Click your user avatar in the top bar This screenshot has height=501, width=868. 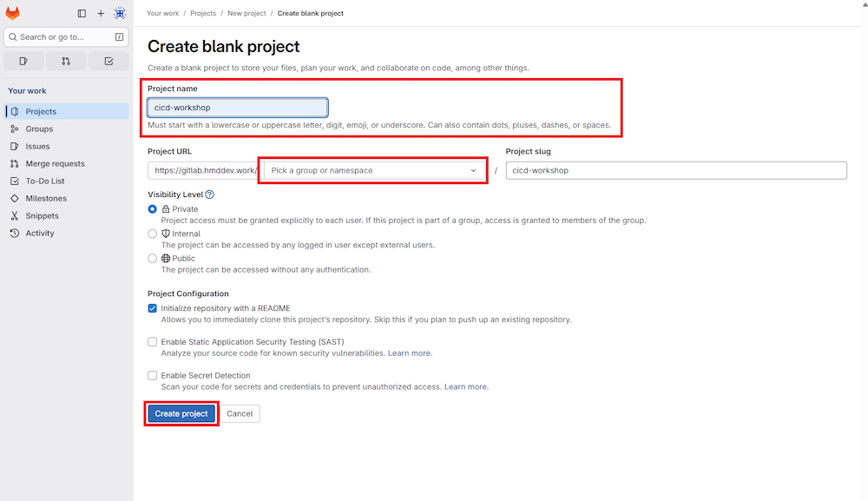[120, 13]
